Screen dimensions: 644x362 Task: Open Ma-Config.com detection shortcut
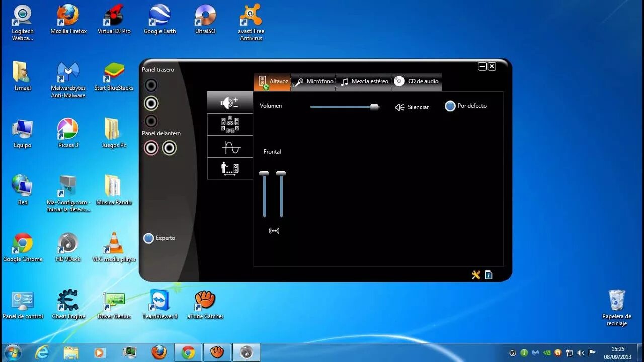point(68,194)
